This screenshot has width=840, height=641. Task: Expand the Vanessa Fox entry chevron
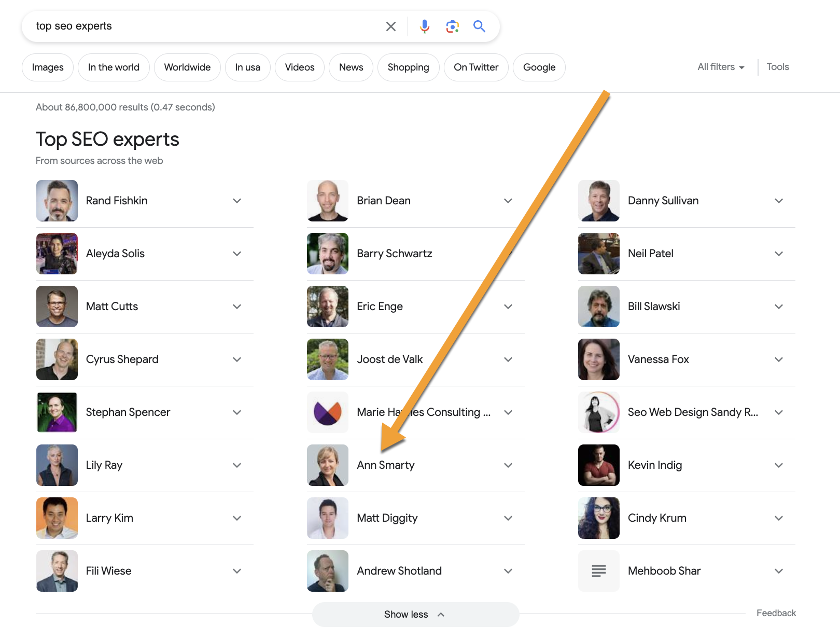click(779, 359)
